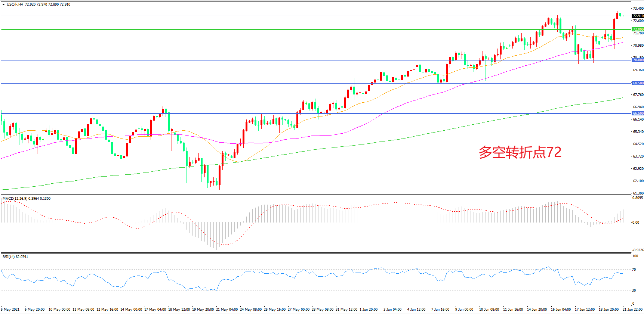Click the MACD 0.8095 scale value
This screenshot has width=644, height=314.
(638, 198)
